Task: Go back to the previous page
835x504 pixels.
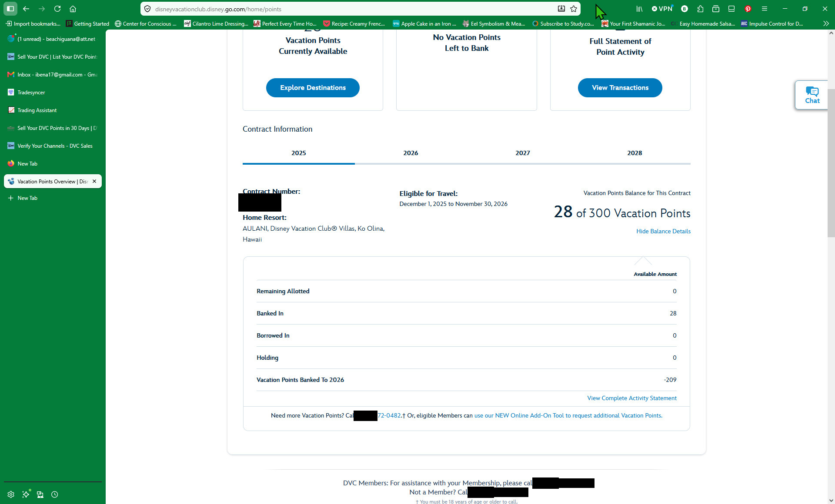Action: point(26,9)
